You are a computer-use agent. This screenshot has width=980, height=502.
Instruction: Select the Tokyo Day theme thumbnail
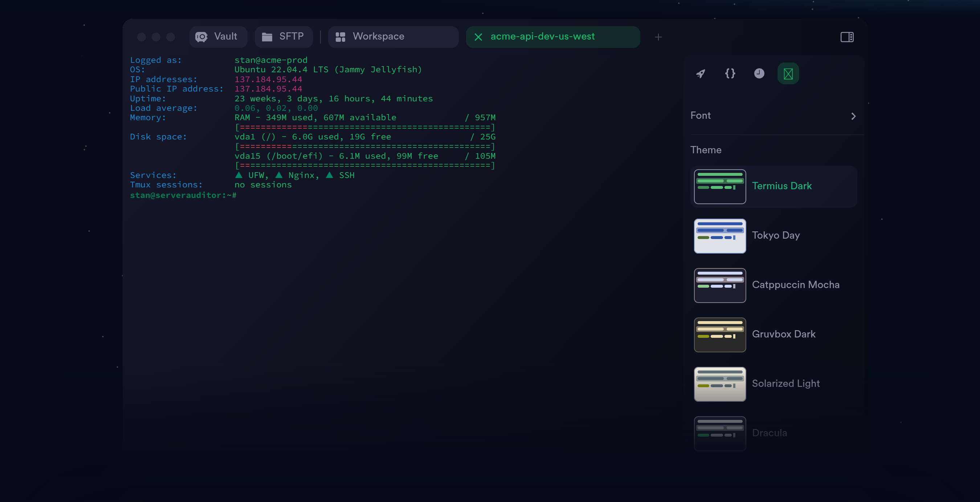coord(719,236)
